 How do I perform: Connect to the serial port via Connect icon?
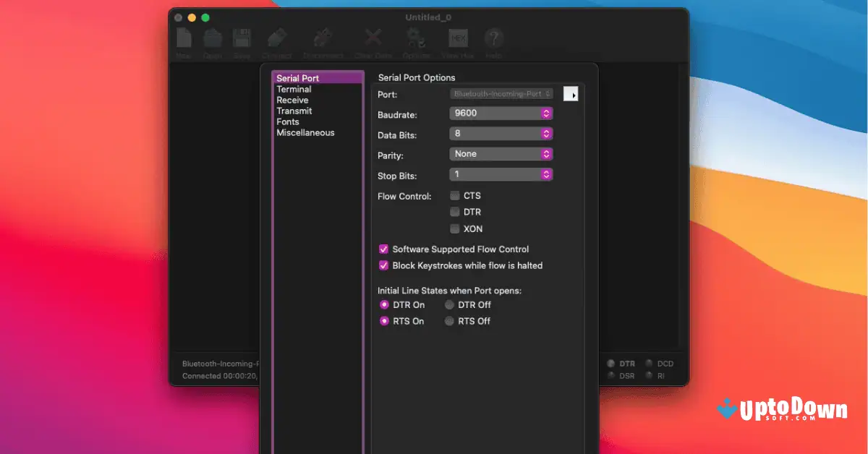276,38
